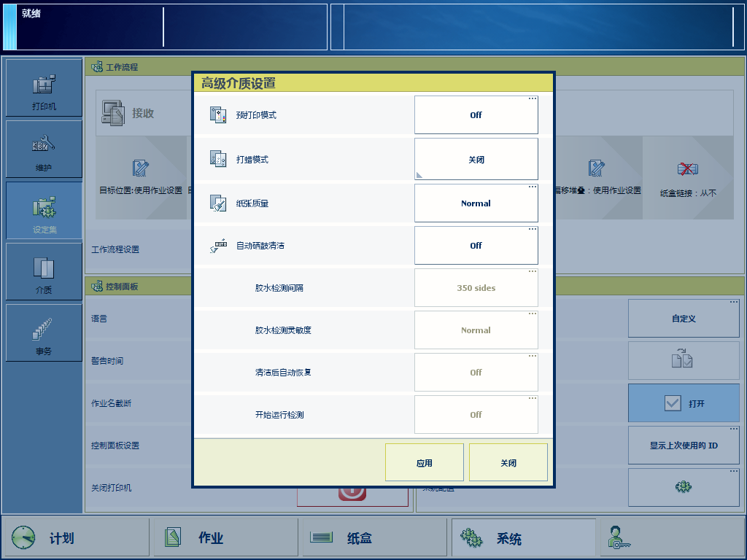Click the 显示上次使用的 ID button

pyautogui.click(x=684, y=446)
